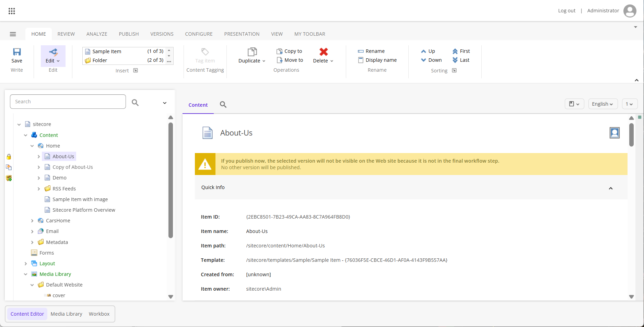Select Sitecore Platform Overview tree item
Screen dimensions: 644x327
point(84,210)
